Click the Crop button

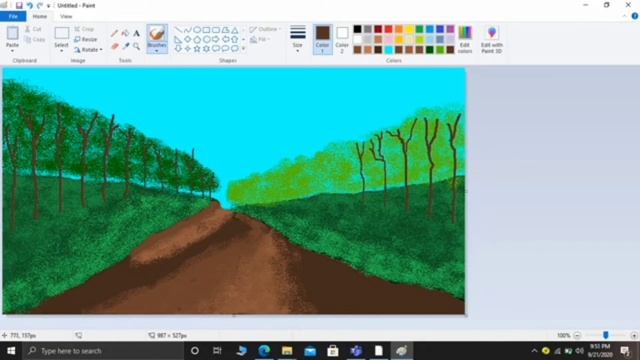click(x=84, y=29)
